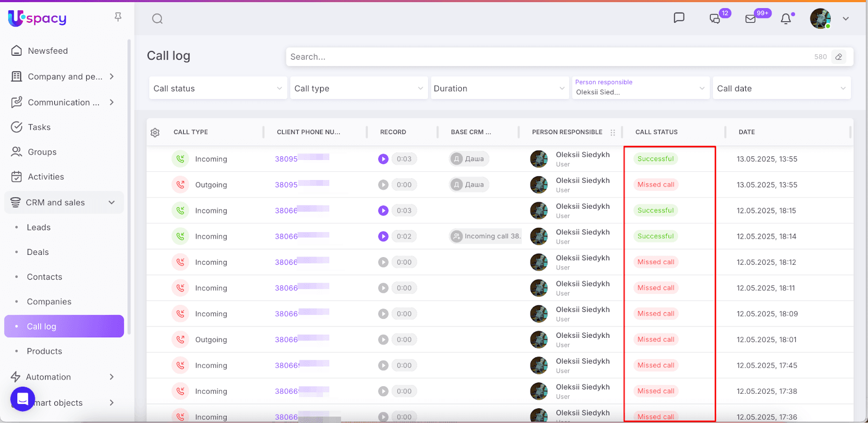
Task: Click the first phone number link 38095
Action: click(x=286, y=159)
